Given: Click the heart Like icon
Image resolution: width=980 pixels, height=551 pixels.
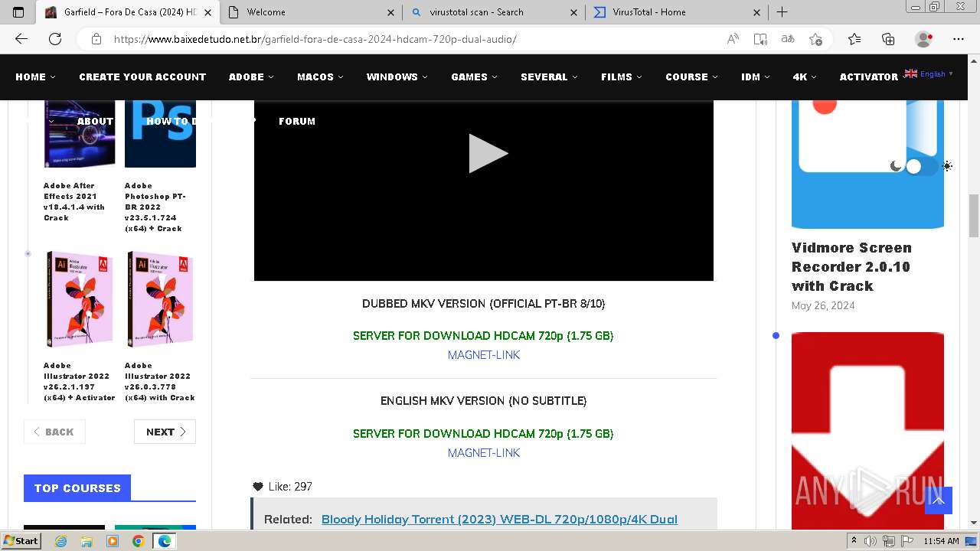Looking at the screenshot, I should tap(258, 487).
